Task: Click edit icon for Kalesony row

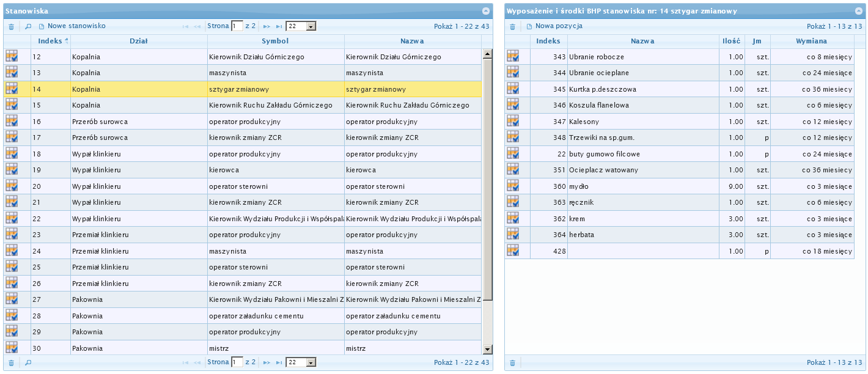Action: click(x=513, y=121)
